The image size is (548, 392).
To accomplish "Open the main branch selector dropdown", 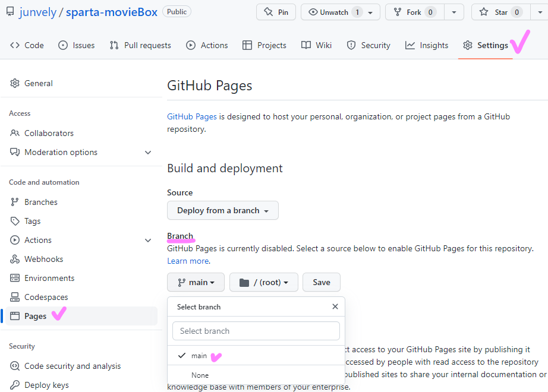I will pyautogui.click(x=196, y=282).
